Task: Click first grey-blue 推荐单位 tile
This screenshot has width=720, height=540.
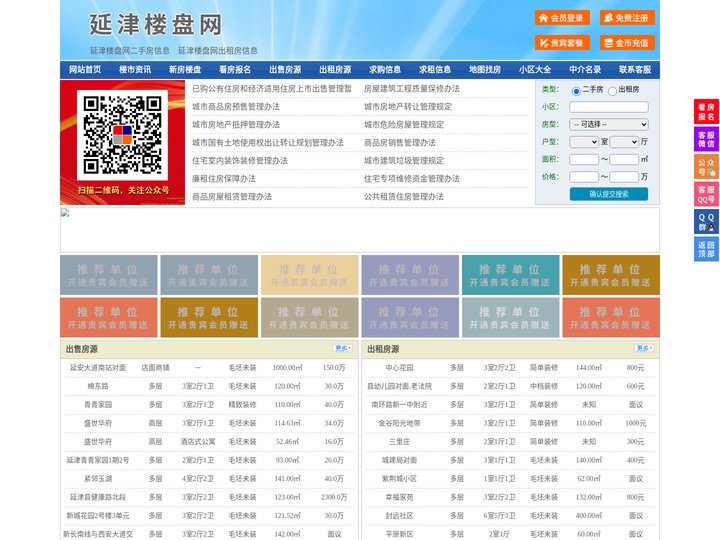Action: pos(109,275)
